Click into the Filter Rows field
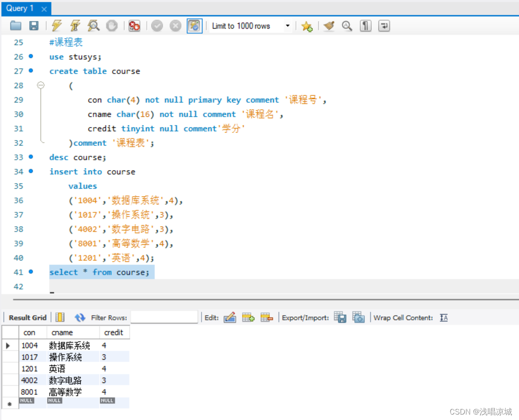This screenshot has height=420, width=519. click(x=164, y=317)
